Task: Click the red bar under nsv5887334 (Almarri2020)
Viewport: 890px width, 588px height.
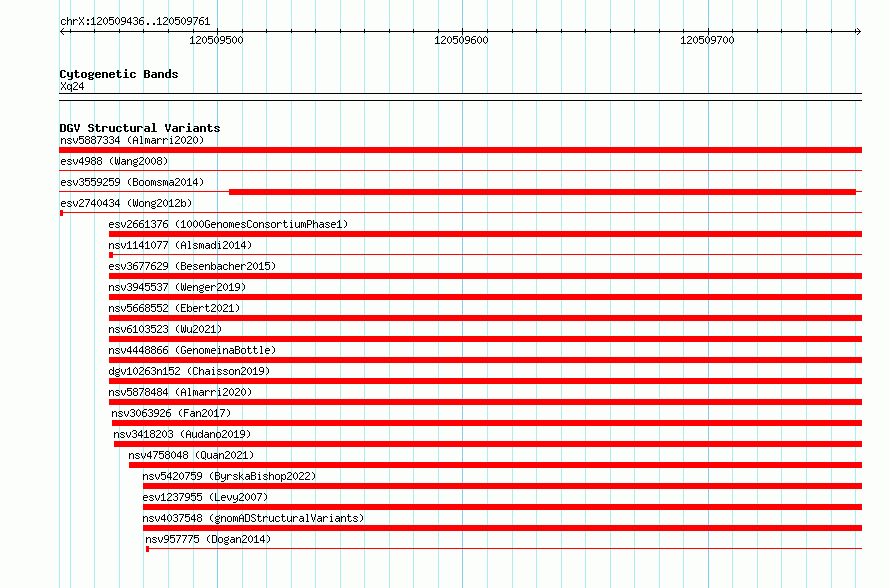Action: tap(460, 150)
